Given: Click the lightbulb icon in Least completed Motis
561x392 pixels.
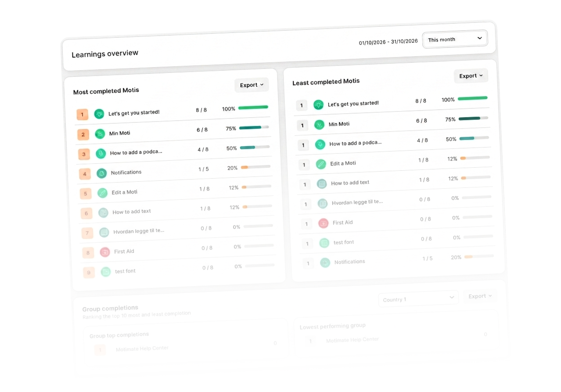Looking at the screenshot, I should pyautogui.click(x=318, y=105).
